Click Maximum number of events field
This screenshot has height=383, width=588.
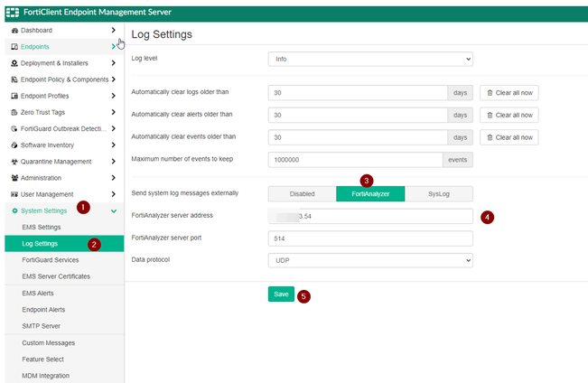pos(356,160)
